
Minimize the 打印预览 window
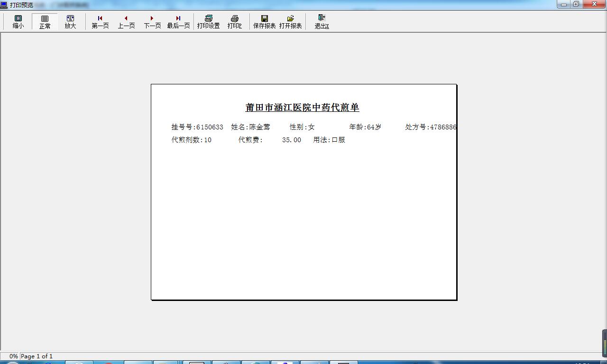[564, 4]
